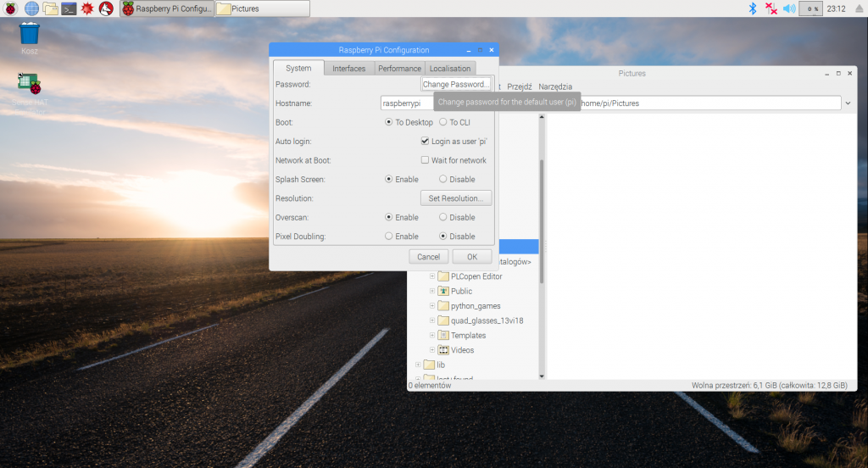Open the Raspberry Pi main menu
This screenshot has width=868, height=468.
tap(9, 8)
